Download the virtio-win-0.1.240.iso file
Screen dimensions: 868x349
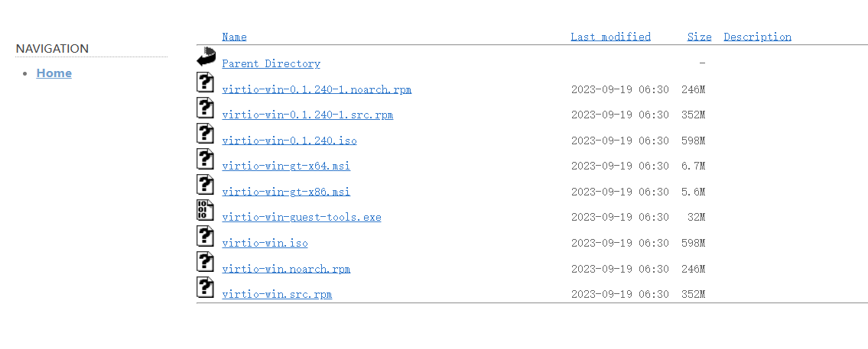[x=289, y=141]
